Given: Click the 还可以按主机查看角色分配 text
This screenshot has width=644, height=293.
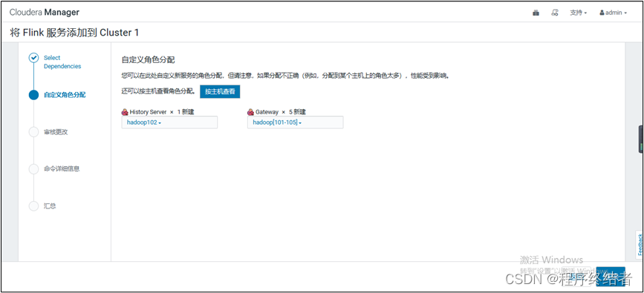Looking at the screenshot, I should 158,91.
